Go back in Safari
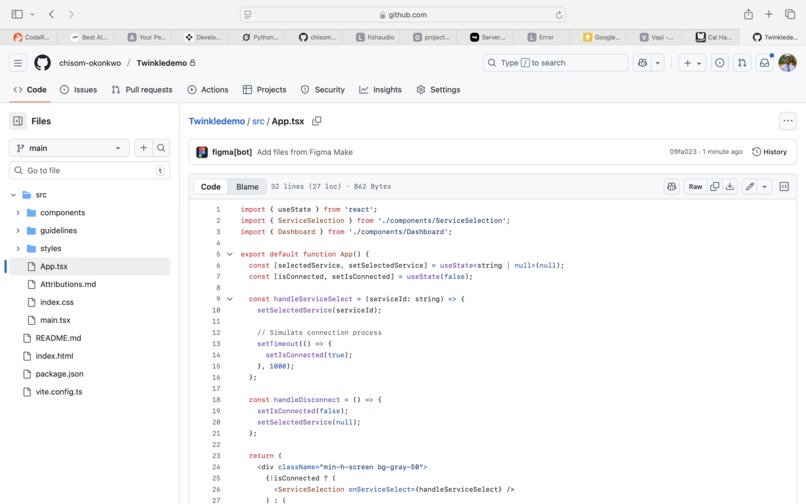The image size is (806, 504). tap(51, 14)
